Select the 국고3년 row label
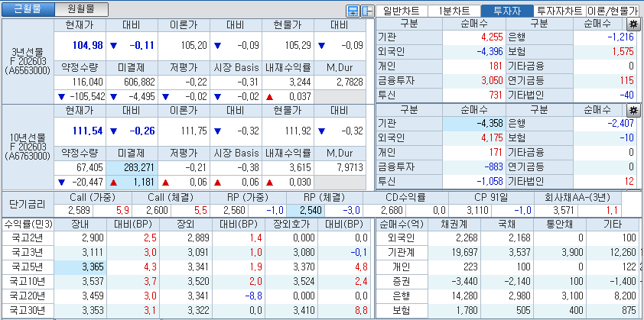 pos(28,252)
